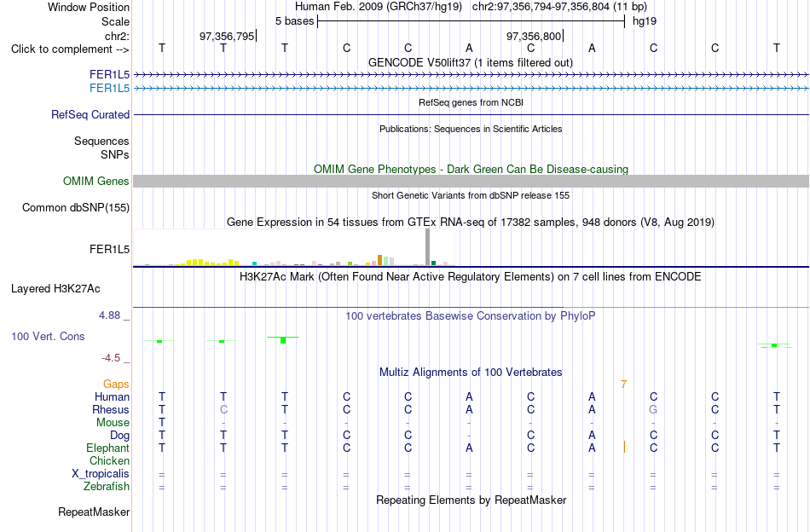Select the Elephant alignment row label
The height and width of the screenshot is (532, 810).
coord(107,448)
